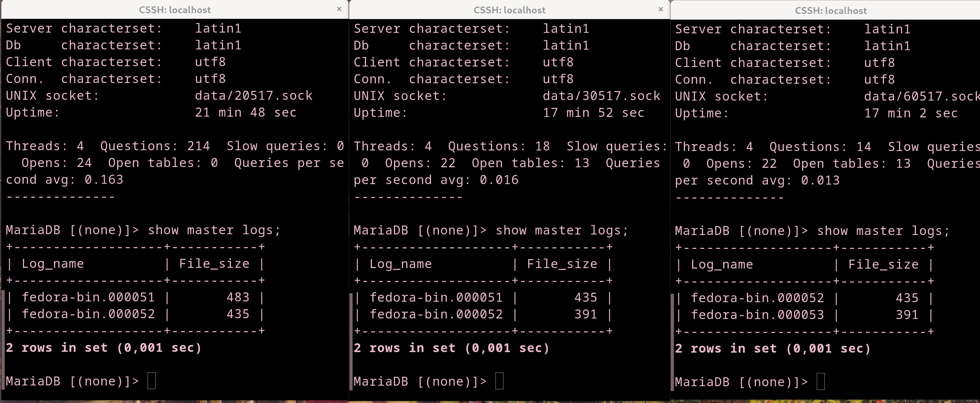Image resolution: width=980 pixels, height=403 pixels.
Task: Click the leftmost CSSH: localhost title bar
Action: [175, 10]
